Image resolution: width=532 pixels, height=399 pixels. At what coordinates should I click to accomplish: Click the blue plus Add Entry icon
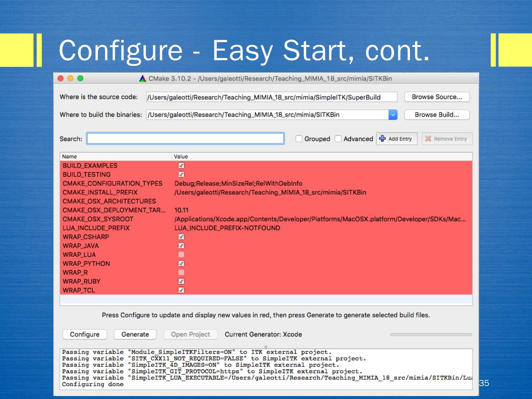[x=382, y=139]
